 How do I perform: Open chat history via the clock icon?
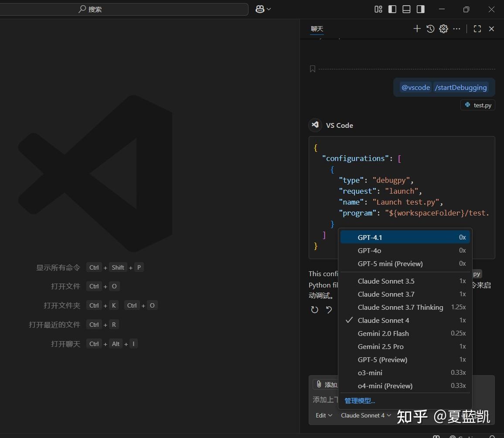430,29
